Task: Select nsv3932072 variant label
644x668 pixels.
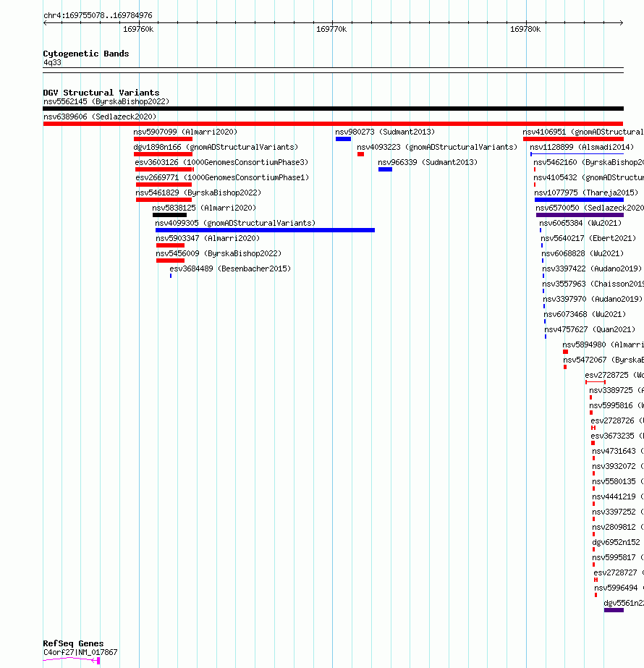Action: (x=618, y=467)
